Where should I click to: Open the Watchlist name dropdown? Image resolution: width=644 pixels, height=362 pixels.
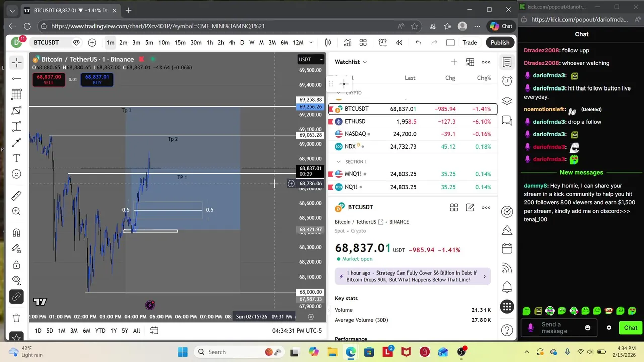(351, 62)
